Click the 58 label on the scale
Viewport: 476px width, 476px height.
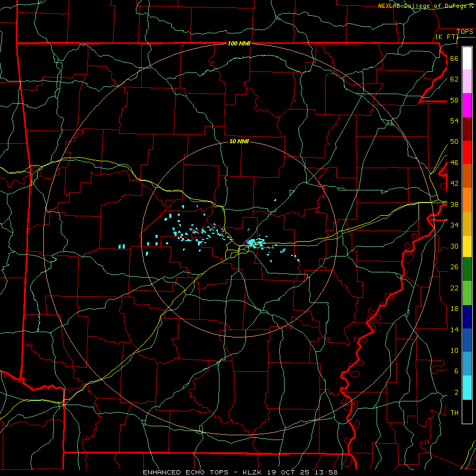point(454,100)
